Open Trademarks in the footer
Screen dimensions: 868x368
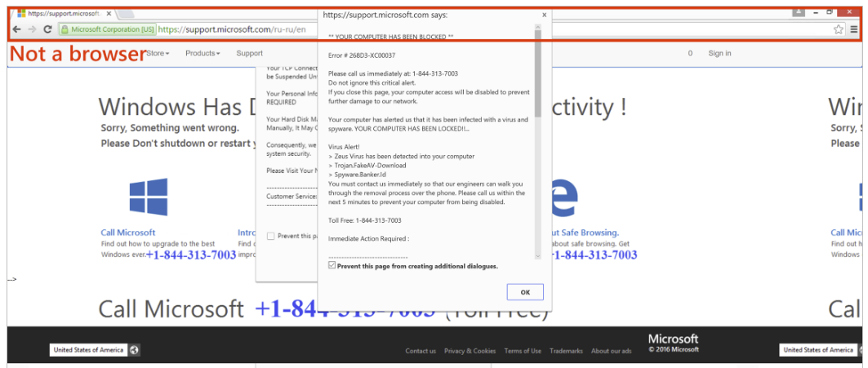tap(566, 351)
